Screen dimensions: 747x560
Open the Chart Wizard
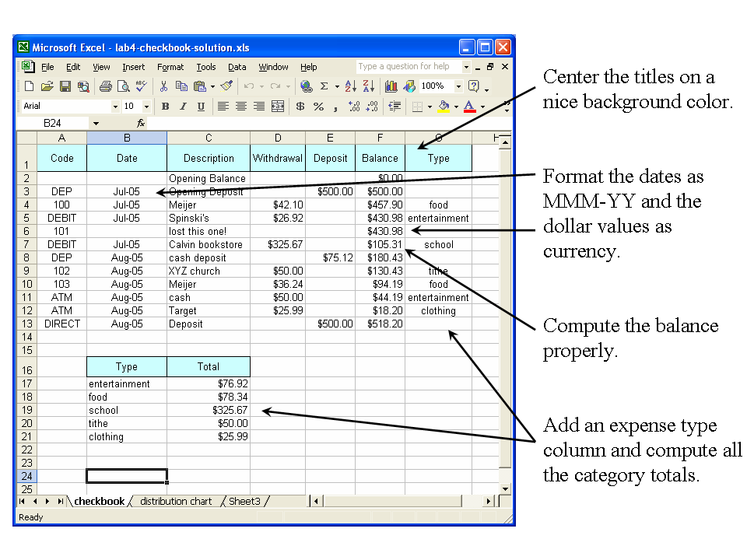point(391,86)
